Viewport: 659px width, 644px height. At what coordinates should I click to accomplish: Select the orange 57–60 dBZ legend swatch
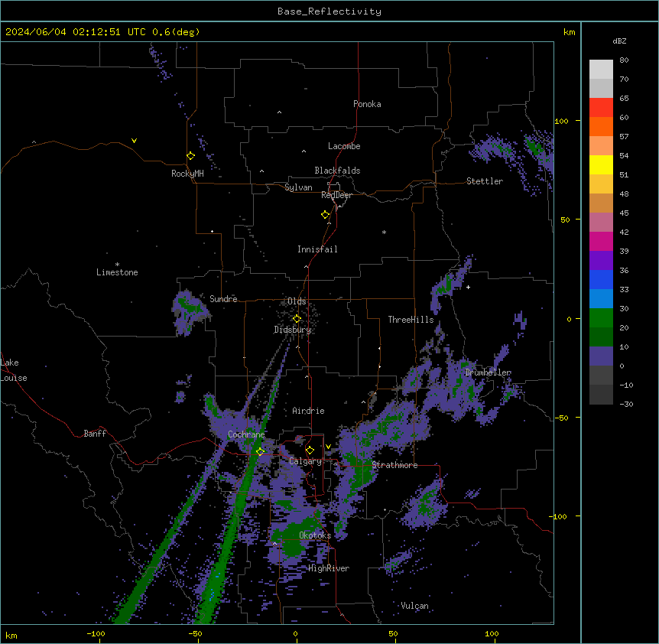click(x=601, y=126)
